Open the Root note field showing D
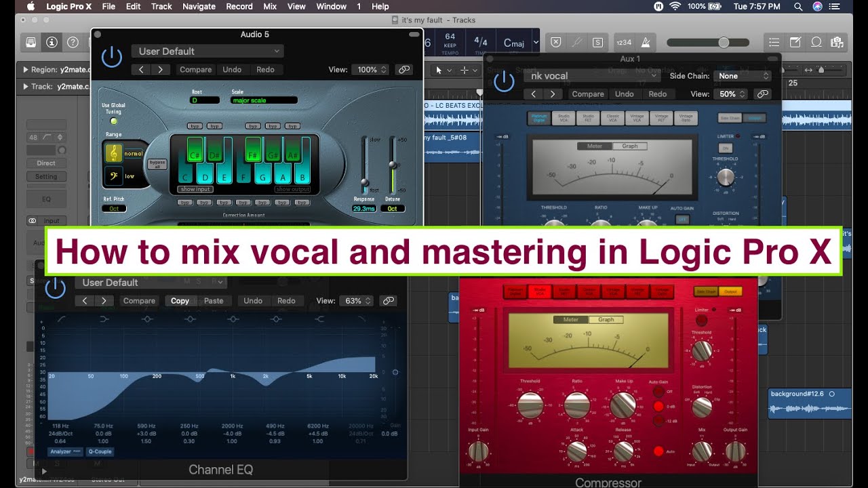Image resolution: width=868 pixels, height=488 pixels. pos(205,100)
